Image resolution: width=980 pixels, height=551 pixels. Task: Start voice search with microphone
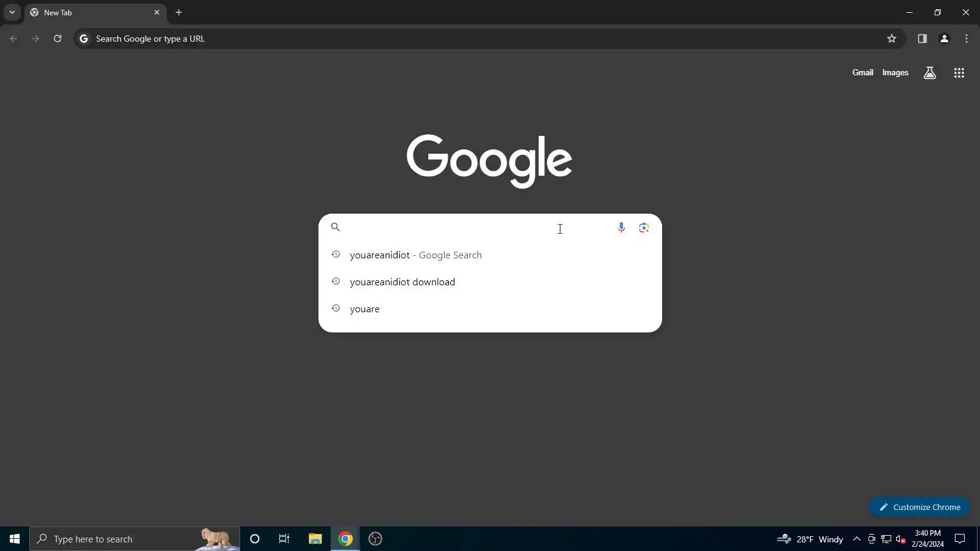pyautogui.click(x=621, y=227)
